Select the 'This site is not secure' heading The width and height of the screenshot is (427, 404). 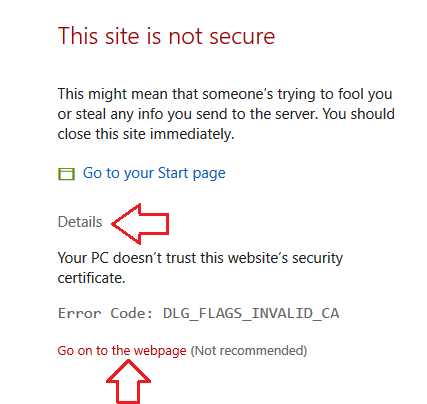[166, 36]
